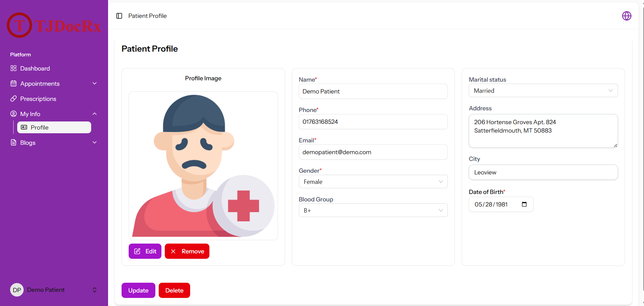Click the Edit profile image button
644x306 pixels.
pyautogui.click(x=145, y=251)
